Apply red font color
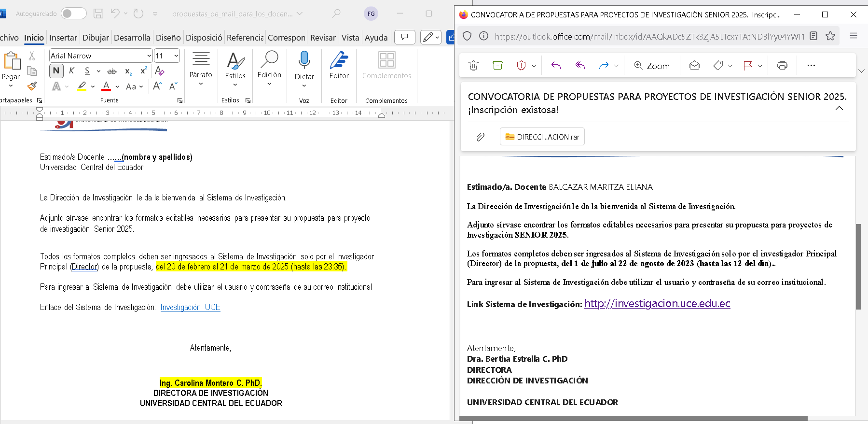This screenshot has height=424, width=868. 107,86
